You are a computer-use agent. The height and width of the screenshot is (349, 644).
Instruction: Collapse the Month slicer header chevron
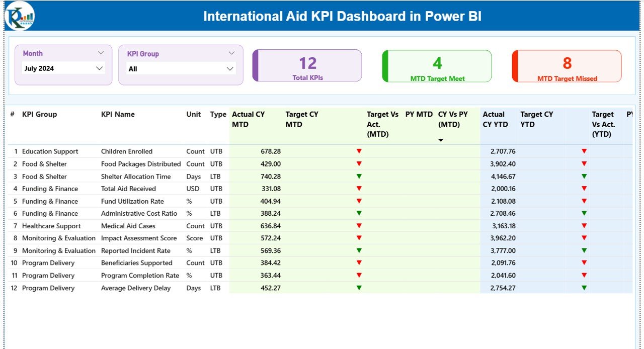(x=101, y=53)
